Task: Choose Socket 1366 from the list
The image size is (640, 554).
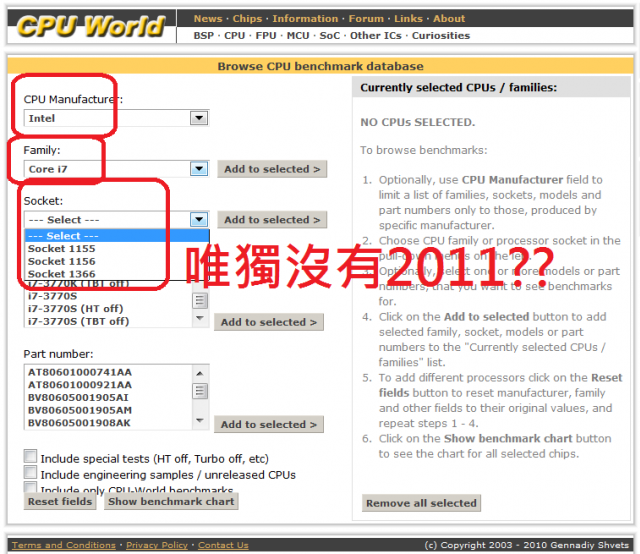Action: coord(117,274)
